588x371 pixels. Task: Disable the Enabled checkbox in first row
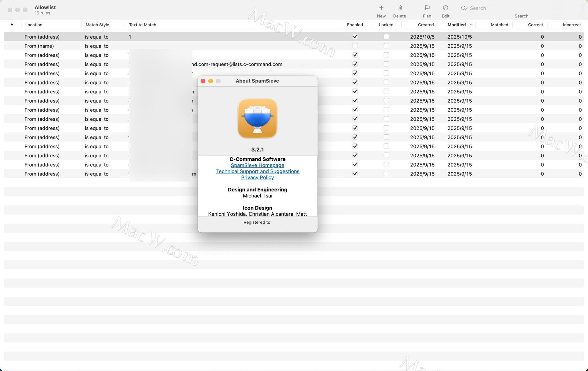pyautogui.click(x=355, y=37)
